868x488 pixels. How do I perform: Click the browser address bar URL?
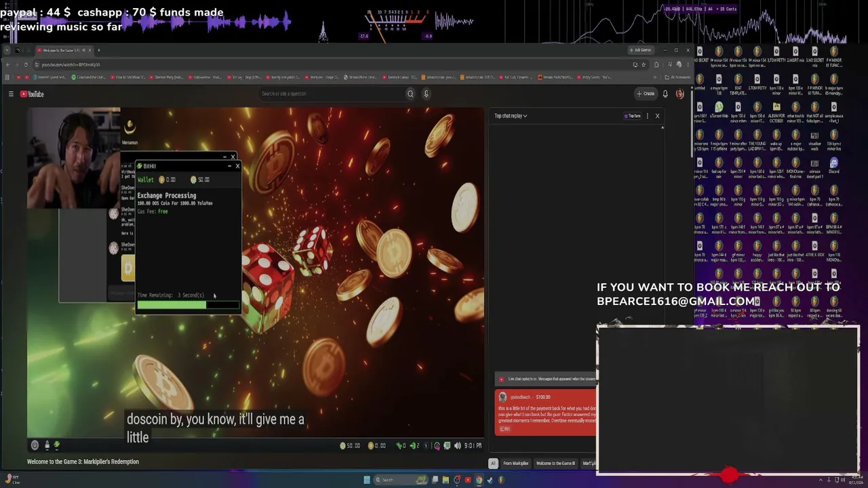click(71, 64)
